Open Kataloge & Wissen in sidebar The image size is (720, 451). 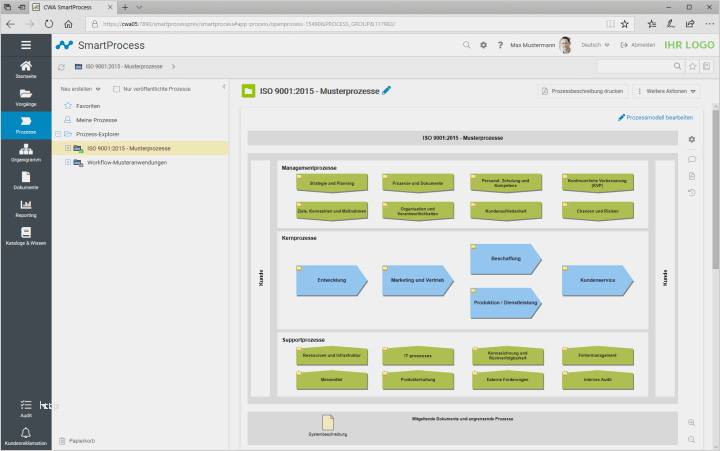coord(26,236)
